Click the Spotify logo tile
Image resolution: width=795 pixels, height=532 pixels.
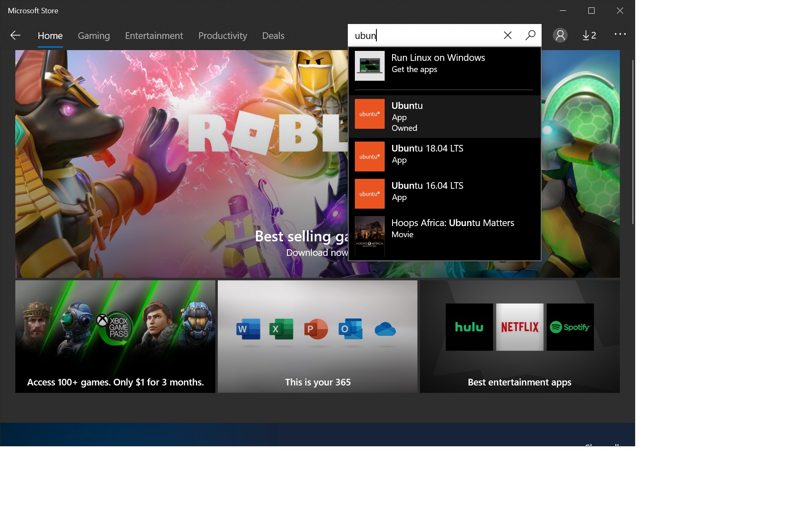click(570, 327)
